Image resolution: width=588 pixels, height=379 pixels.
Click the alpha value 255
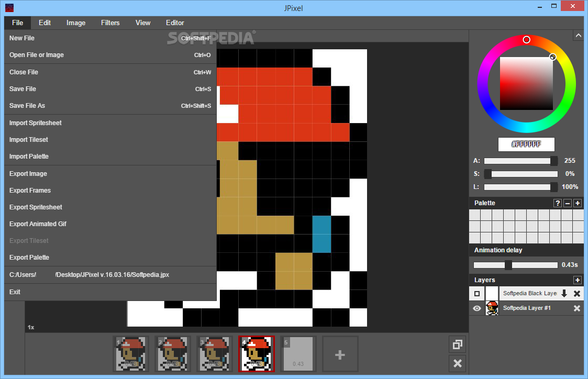(x=570, y=161)
